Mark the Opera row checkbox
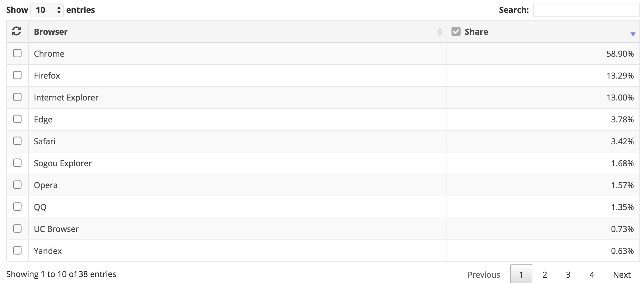This screenshot has width=644, height=283. (x=17, y=185)
